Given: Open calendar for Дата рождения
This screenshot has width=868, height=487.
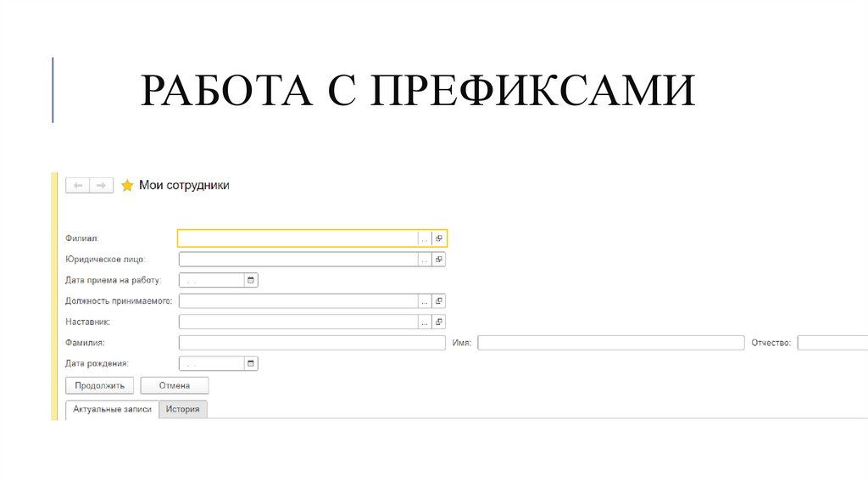Looking at the screenshot, I should pos(251,363).
